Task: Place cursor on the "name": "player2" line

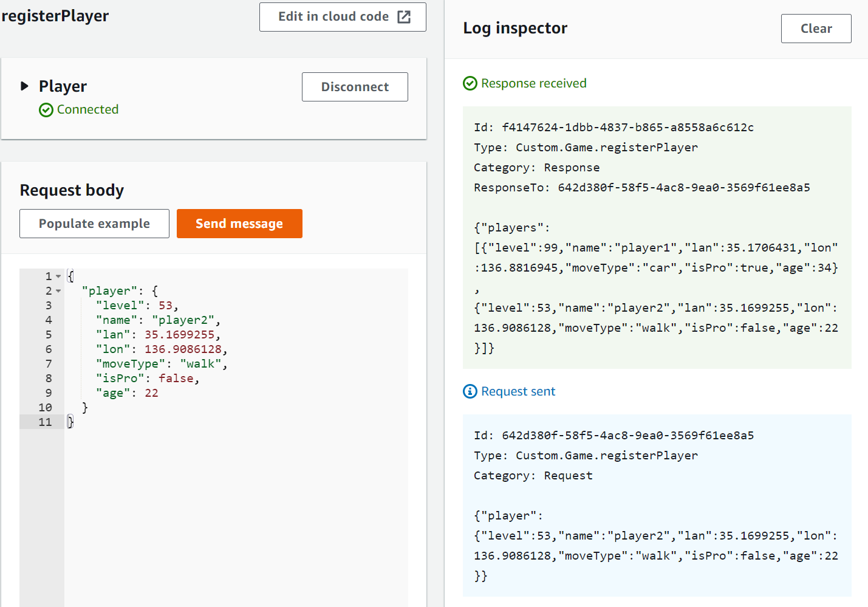Action: [158, 320]
